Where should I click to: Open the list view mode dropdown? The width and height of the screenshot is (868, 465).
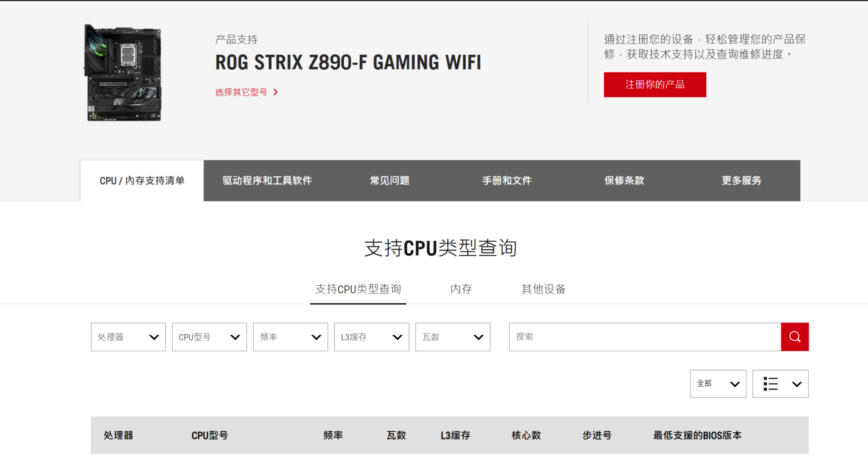(780, 384)
